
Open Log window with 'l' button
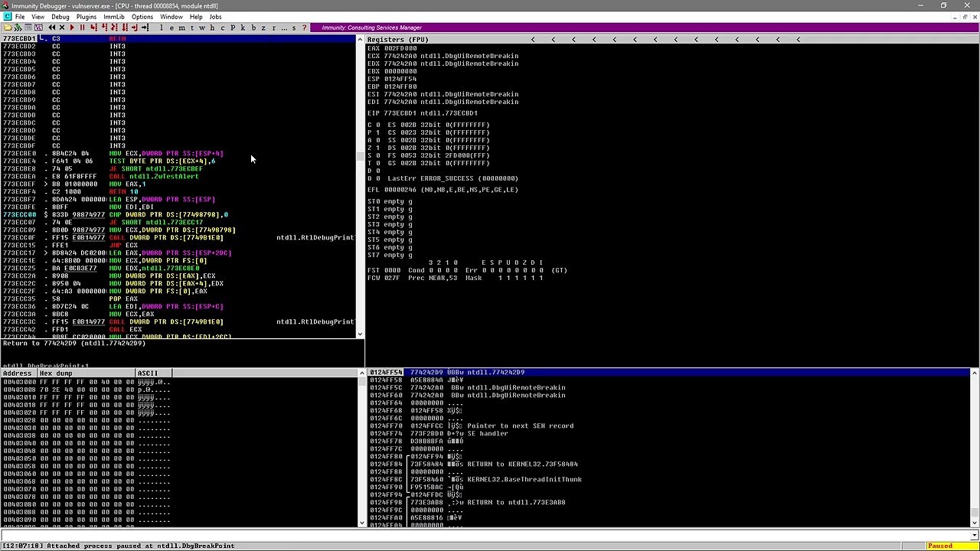coord(162,28)
